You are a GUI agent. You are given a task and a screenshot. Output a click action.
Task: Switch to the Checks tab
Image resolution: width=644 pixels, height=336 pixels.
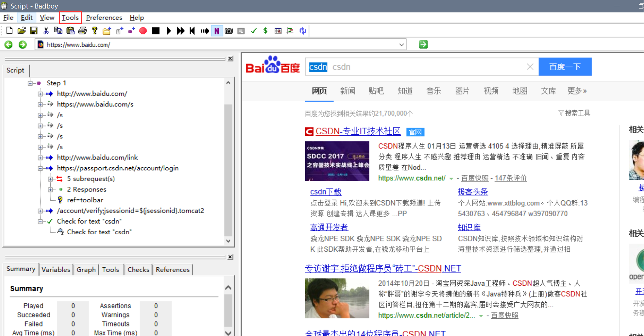tap(138, 270)
